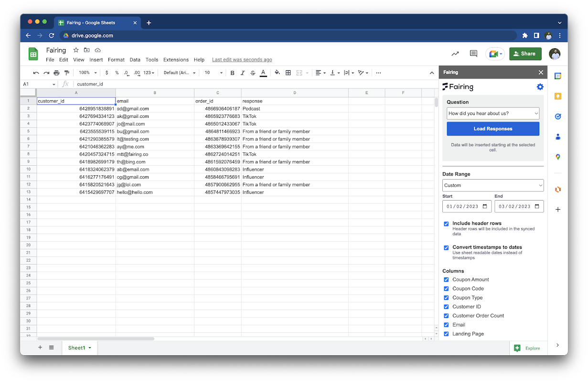Pick a fill color

(277, 73)
